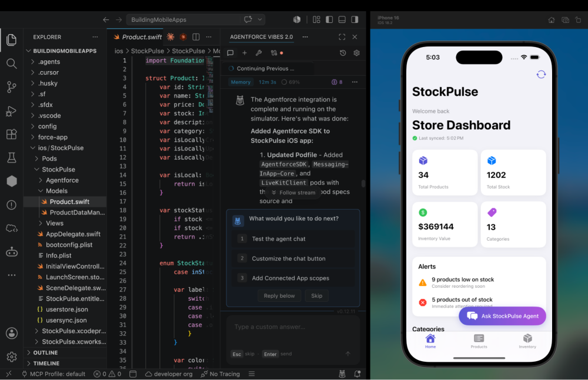Screen dimensions: 588x380
Task: Collapse the Models folder
Action: point(56,191)
